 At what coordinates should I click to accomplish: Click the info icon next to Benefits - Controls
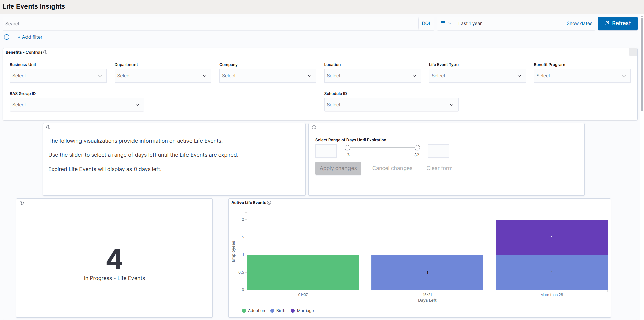tap(45, 52)
